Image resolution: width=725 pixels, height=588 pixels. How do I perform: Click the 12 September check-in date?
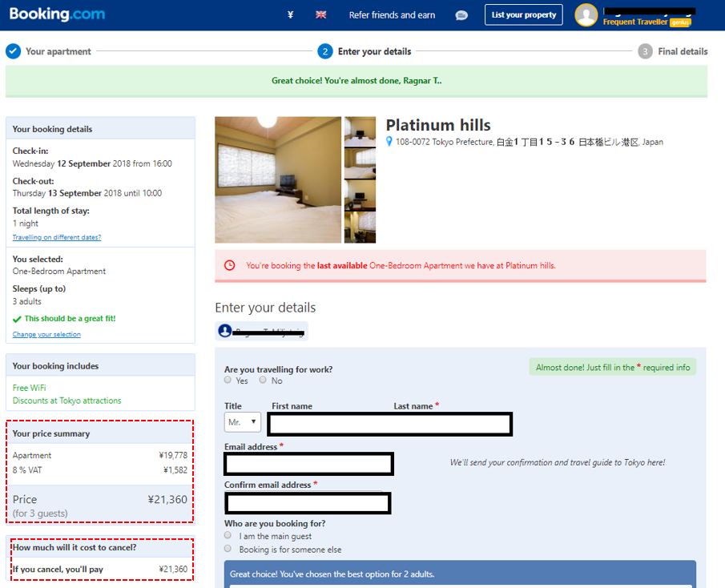83,163
